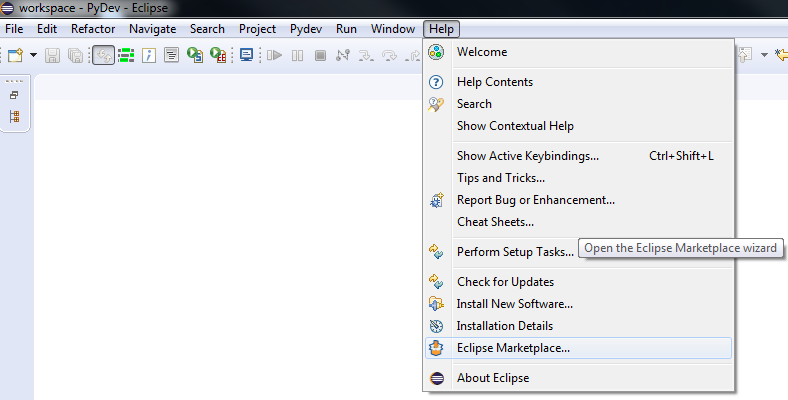
Task: Click the Step Into icon
Action: [x=366, y=55]
